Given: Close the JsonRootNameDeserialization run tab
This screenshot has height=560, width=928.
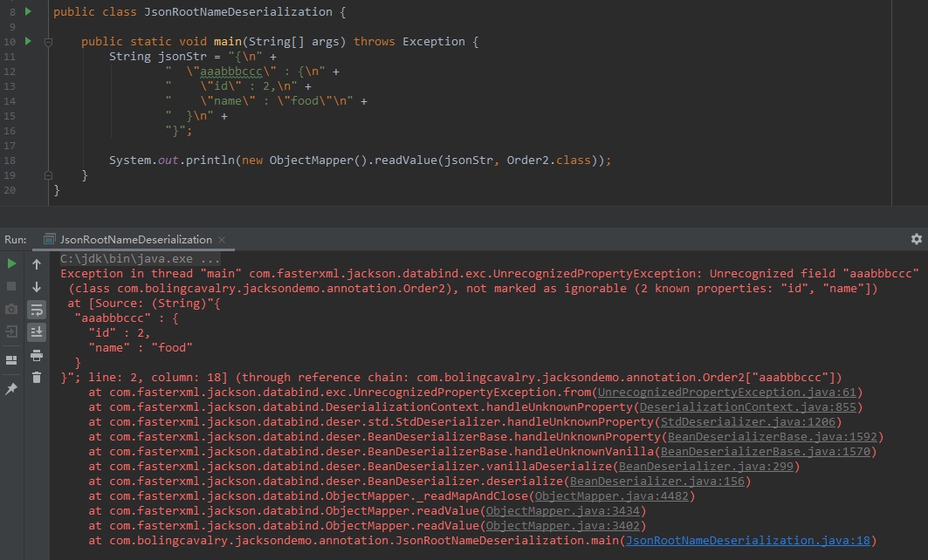Looking at the screenshot, I should click(x=222, y=240).
